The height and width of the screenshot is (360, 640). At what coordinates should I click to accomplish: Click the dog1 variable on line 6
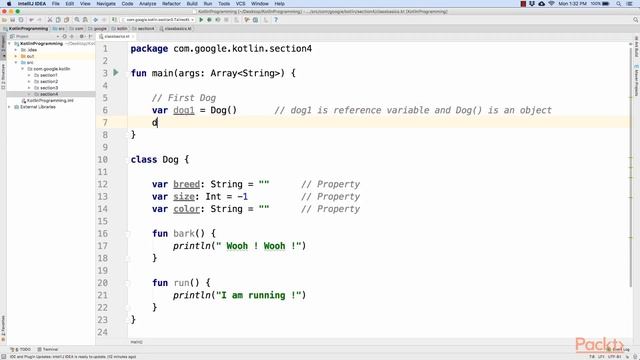tap(184, 110)
